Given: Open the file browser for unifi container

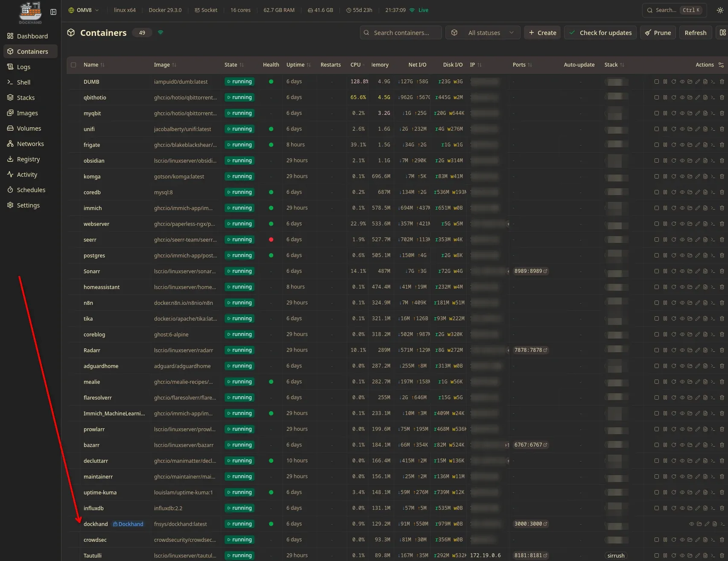Looking at the screenshot, I should 690,129.
